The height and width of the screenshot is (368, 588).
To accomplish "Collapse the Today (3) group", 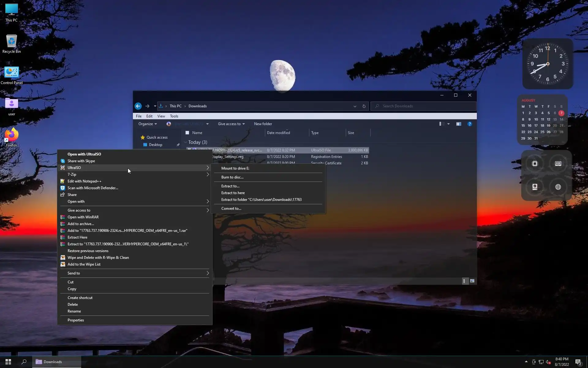I will coord(185,142).
